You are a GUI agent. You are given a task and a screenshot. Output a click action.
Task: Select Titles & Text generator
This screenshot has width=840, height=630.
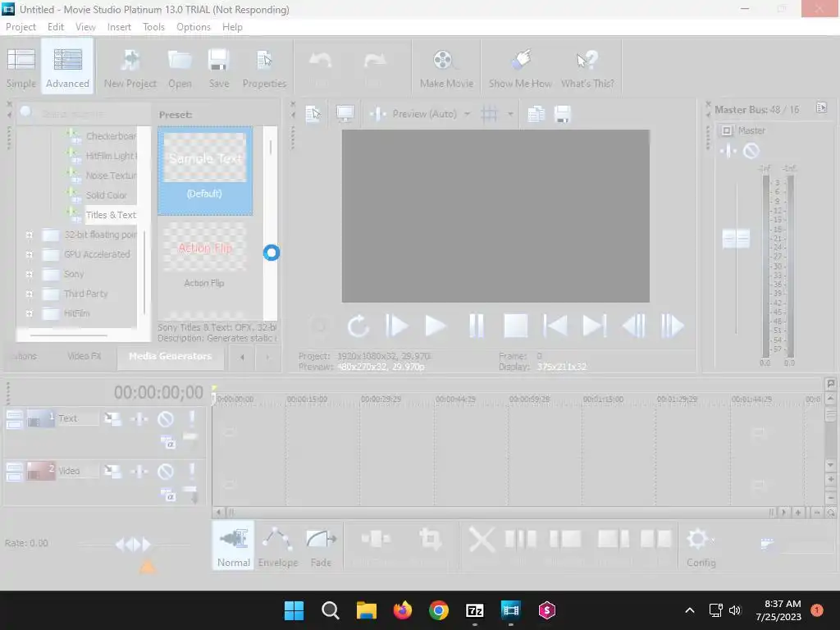click(x=111, y=215)
